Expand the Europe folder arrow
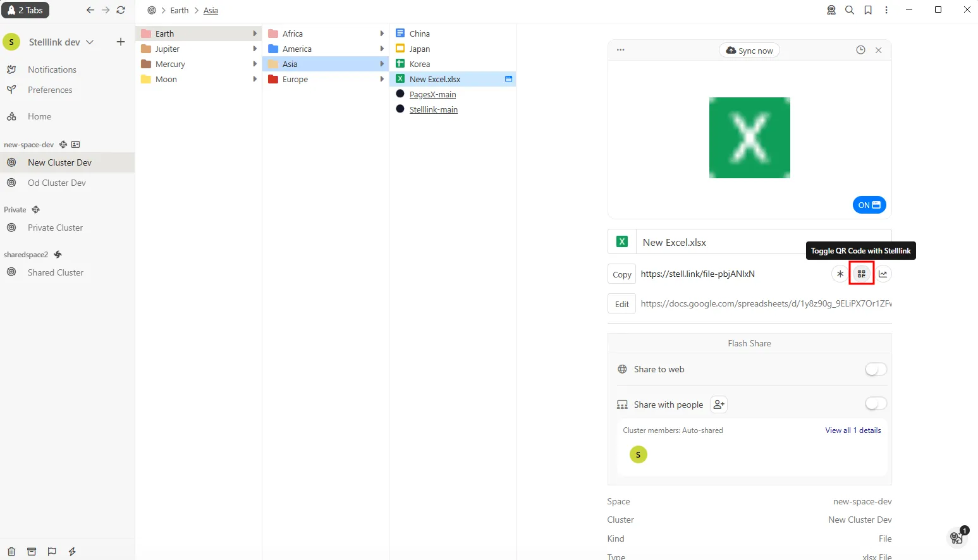Screen dimensions: 978x560 [x=382, y=79]
